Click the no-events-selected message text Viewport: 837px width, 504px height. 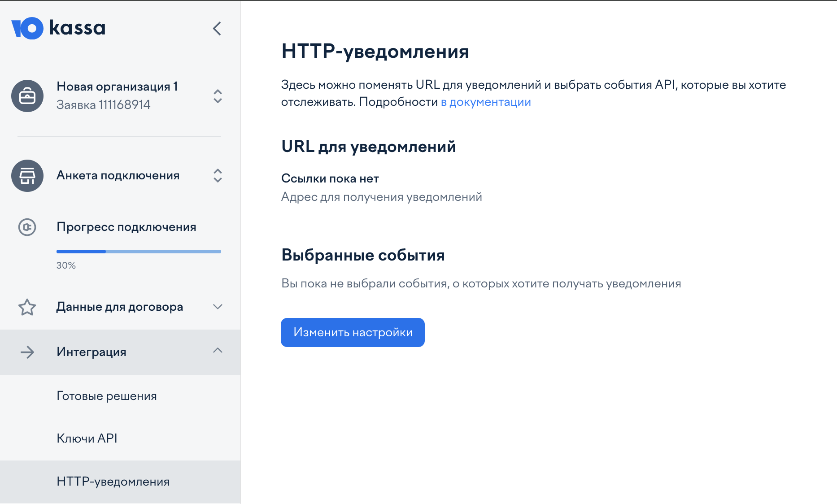481,283
